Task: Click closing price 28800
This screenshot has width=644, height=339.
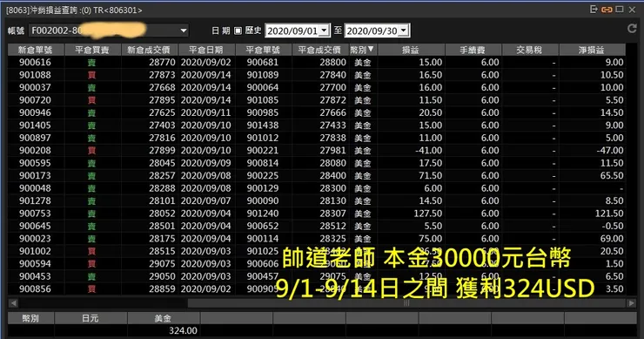Action: (333, 62)
